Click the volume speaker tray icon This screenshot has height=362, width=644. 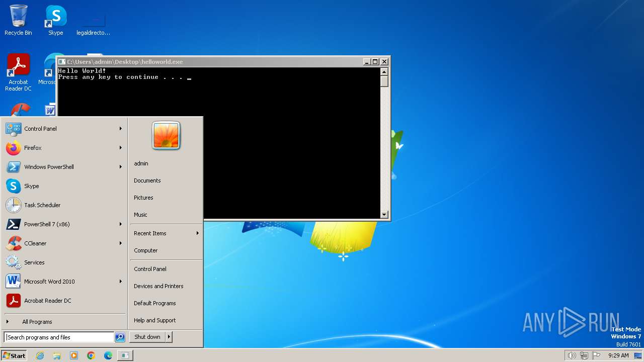(572, 355)
